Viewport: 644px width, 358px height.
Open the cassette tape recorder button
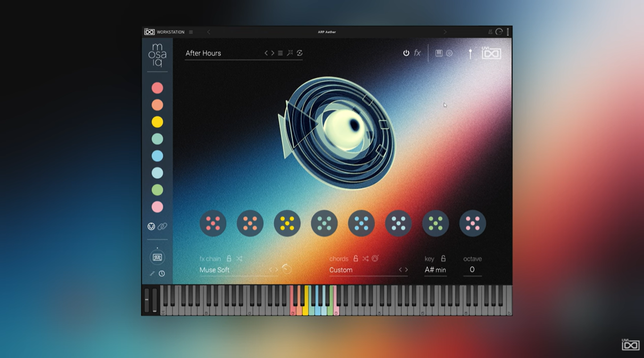tap(157, 258)
